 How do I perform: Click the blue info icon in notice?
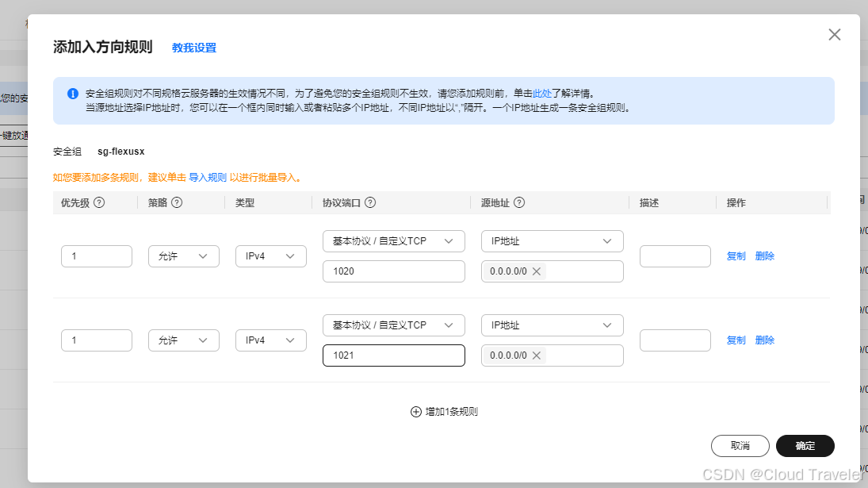coord(72,94)
